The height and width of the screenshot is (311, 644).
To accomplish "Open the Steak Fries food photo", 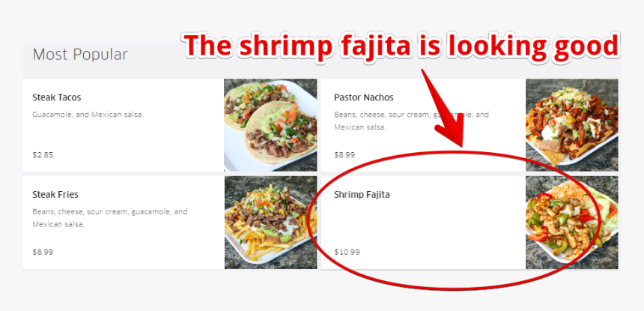I will tap(270, 223).
